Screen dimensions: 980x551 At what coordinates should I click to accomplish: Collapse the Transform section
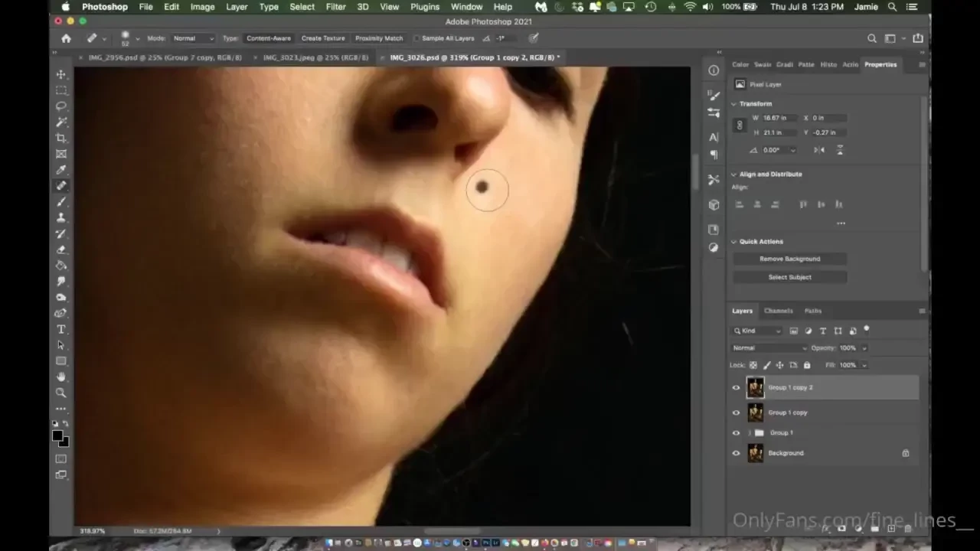(x=733, y=104)
